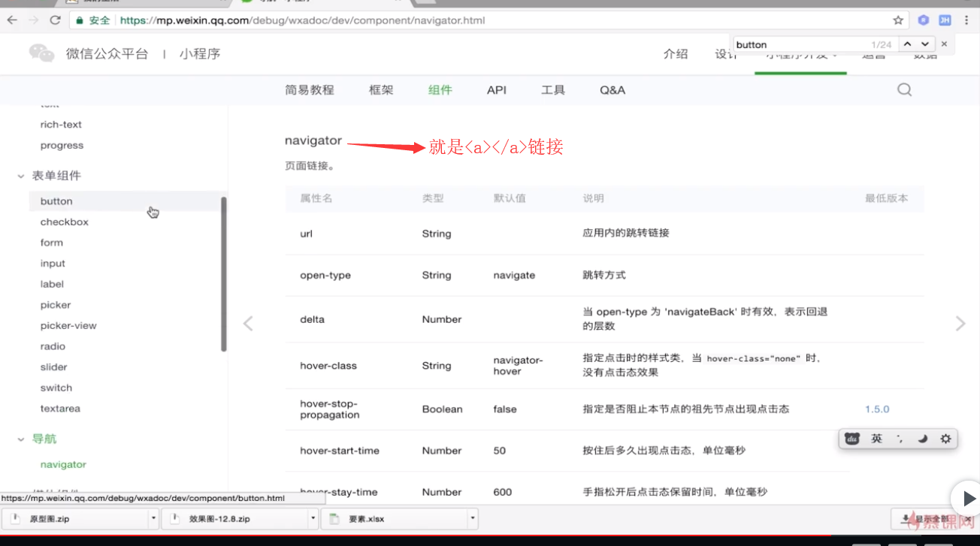This screenshot has height=546, width=980.
Task: Open the downloaded 原型图.zip file
Action: [75, 518]
